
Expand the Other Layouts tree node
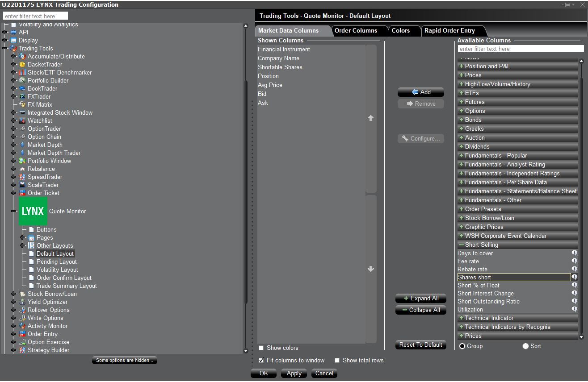click(23, 245)
